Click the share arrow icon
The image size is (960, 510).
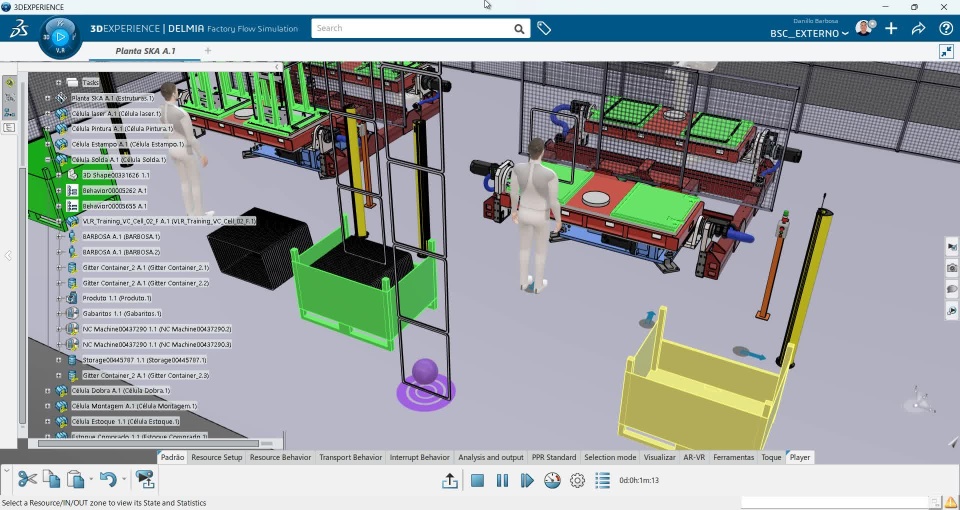(918, 29)
